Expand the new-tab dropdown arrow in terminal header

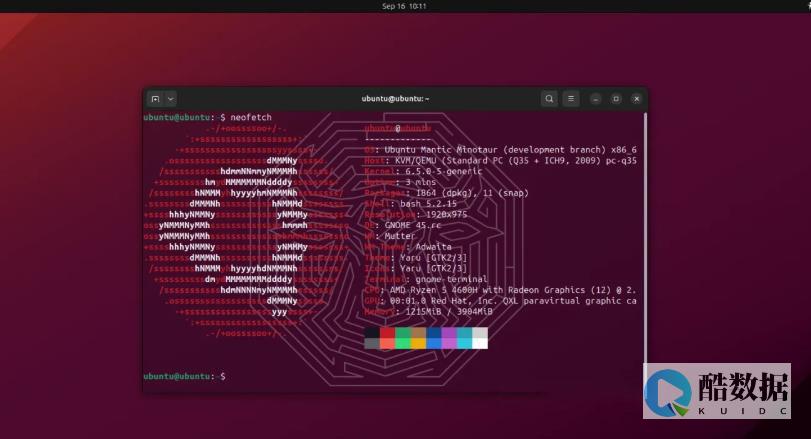click(x=171, y=99)
